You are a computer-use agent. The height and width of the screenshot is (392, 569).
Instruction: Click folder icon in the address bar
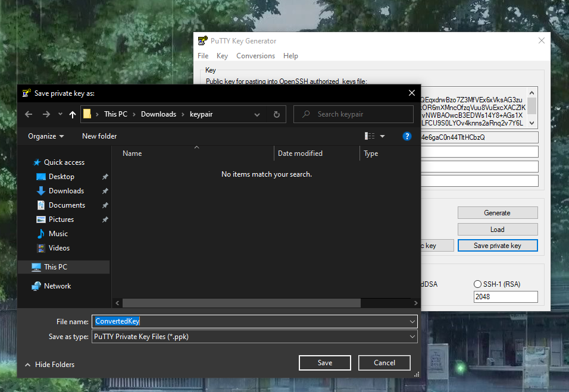(x=87, y=114)
